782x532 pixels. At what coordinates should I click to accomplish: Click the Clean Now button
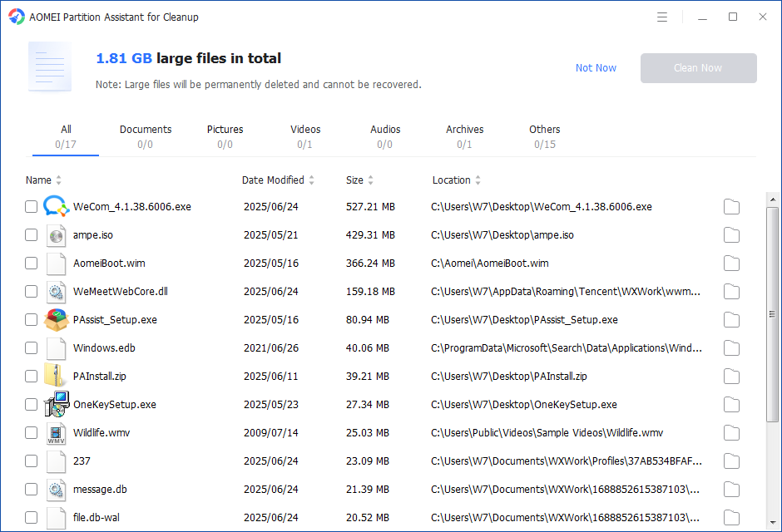(698, 68)
